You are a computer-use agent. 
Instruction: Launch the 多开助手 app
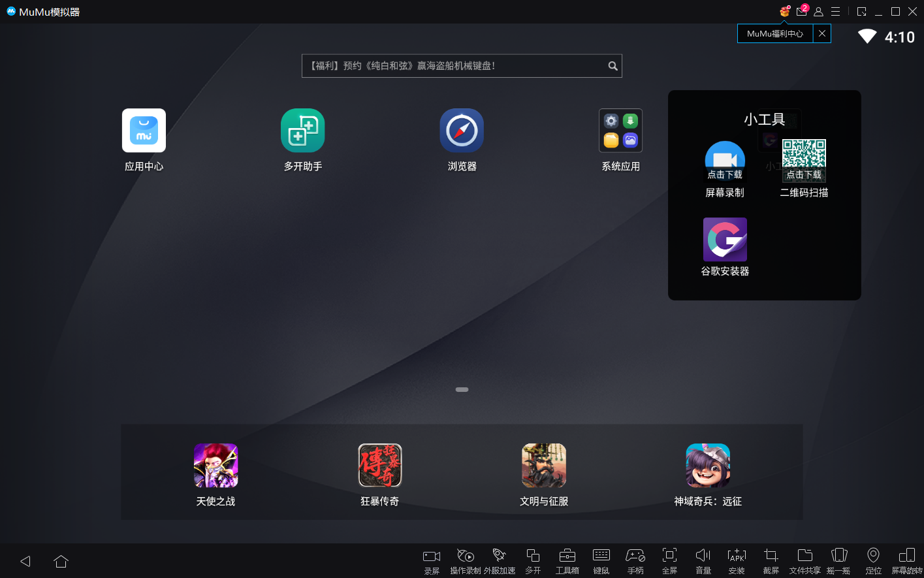pos(303,131)
